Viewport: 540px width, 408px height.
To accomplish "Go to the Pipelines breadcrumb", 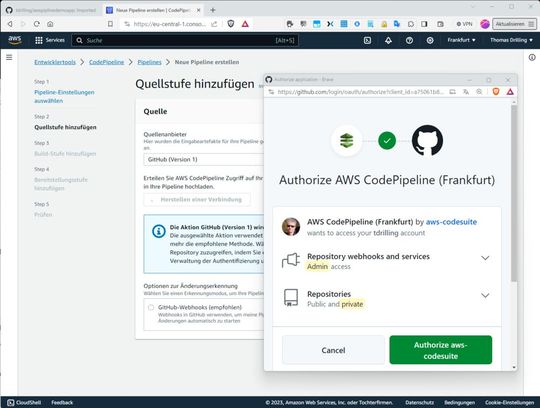I will pyautogui.click(x=149, y=62).
